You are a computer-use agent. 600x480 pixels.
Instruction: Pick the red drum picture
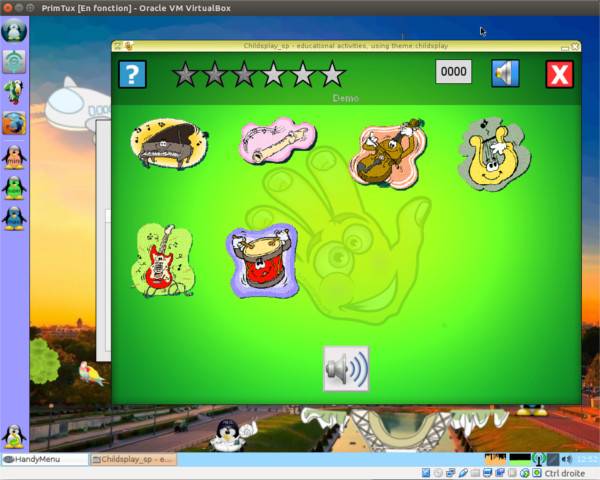(262, 261)
